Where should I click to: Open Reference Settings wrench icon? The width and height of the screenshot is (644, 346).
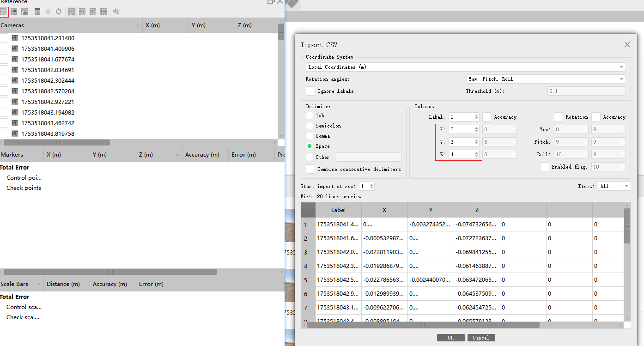point(116,12)
